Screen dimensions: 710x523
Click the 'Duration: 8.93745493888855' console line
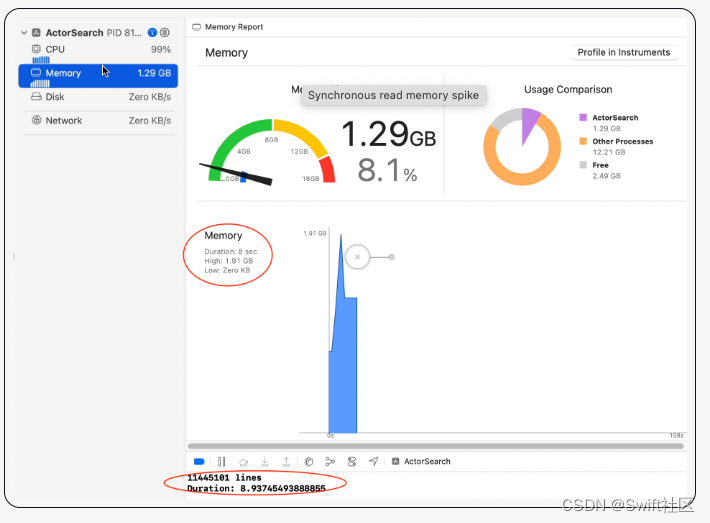tap(256, 489)
